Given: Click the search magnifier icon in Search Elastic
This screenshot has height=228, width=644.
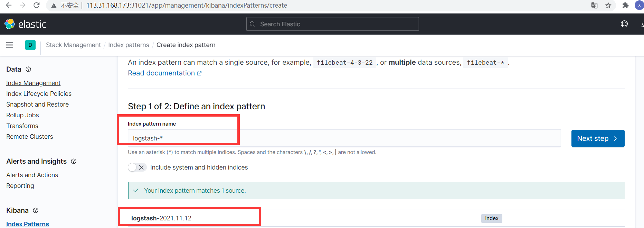Looking at the screenshot, I should coord(253,24).
